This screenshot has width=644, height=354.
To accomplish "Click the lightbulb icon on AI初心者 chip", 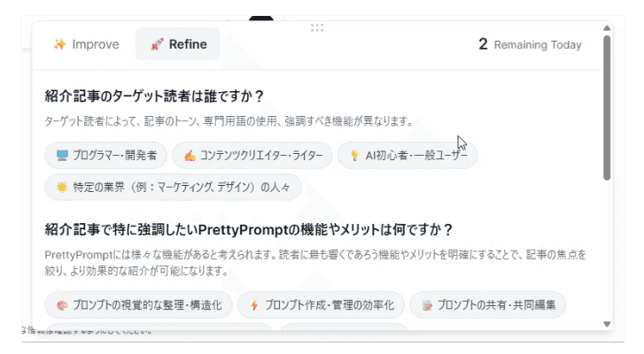I will pos(354,156).
